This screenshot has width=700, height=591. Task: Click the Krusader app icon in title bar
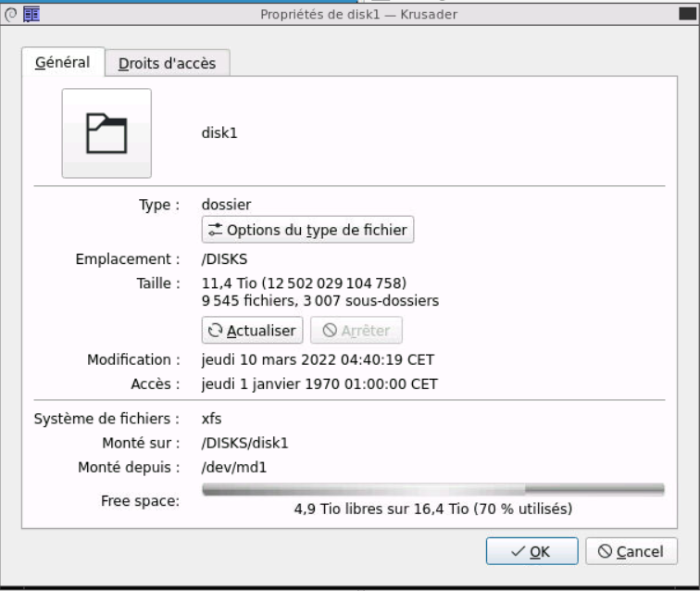(31, 14)
